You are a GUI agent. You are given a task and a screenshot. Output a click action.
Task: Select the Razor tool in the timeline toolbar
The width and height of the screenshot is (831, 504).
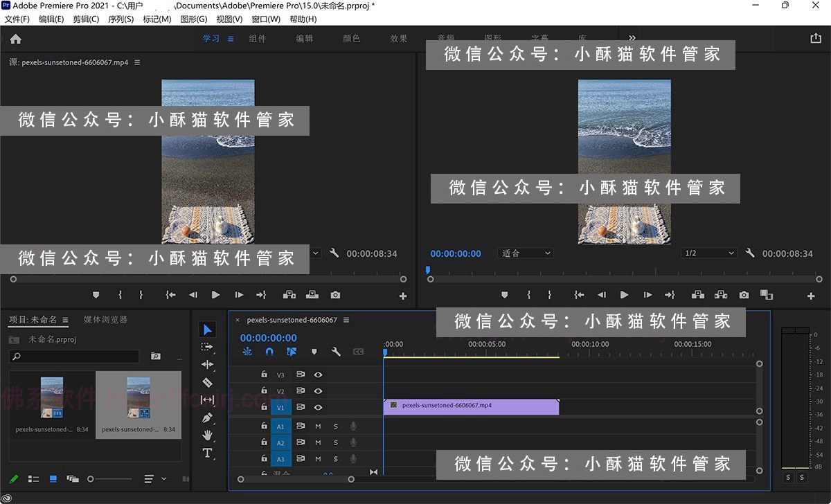pyautogui.click(x=208, y=382)
